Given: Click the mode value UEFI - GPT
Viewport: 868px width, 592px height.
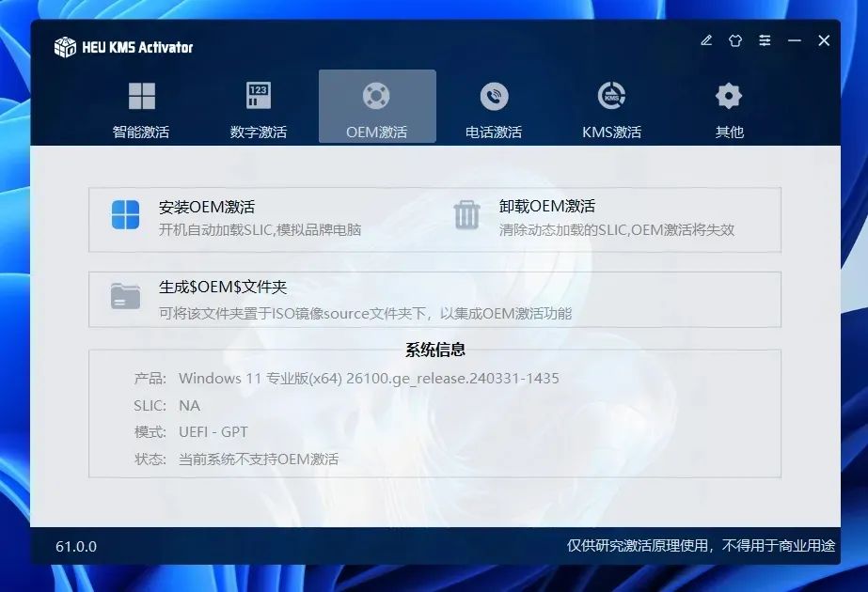Looking at the screenshot, I should [213, 432].
